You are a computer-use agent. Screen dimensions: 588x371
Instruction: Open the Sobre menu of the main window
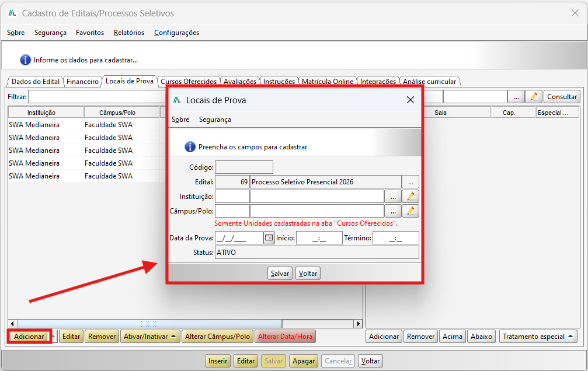(x=16, y=33)
